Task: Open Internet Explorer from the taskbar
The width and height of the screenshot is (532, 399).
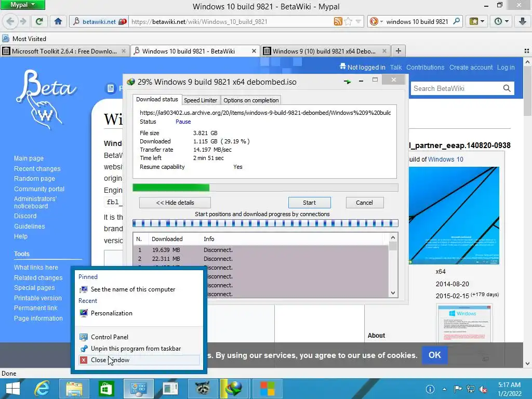Action: pyautogui.click(x=42, y=389)
